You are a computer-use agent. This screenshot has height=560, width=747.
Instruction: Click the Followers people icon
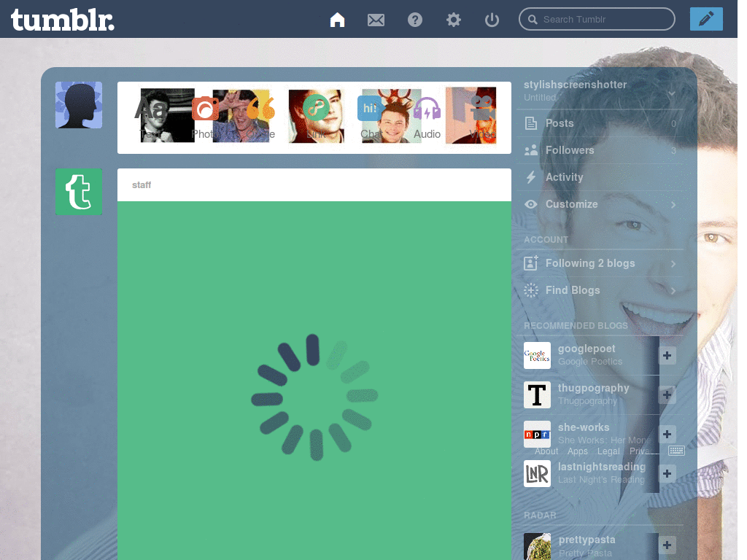point(531,150)
